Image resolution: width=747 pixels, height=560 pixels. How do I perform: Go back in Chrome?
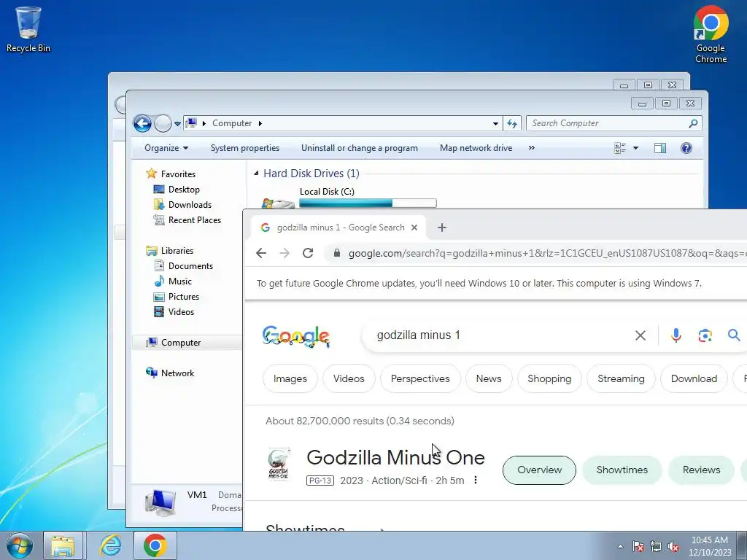[261, 253]
